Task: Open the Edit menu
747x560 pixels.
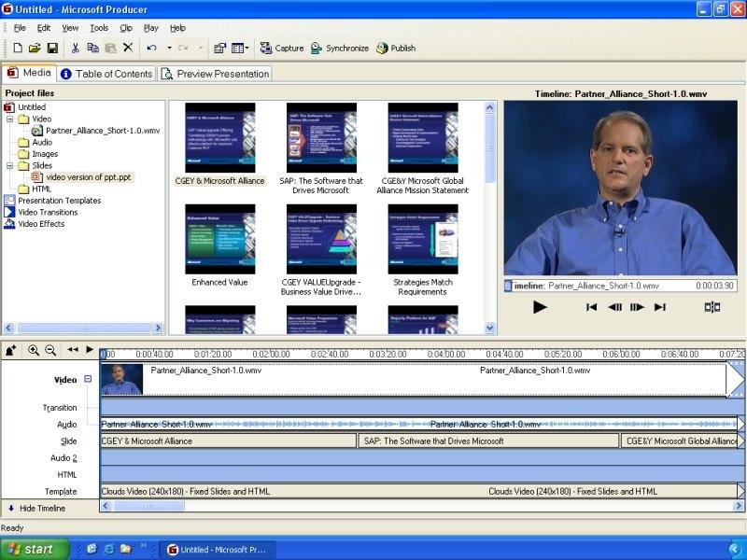Action: pyautogui.click(x=44, y=28)
